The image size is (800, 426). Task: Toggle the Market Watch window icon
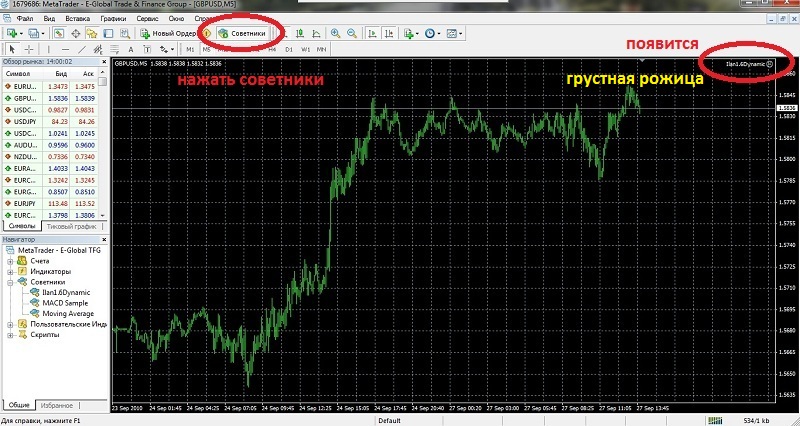click(x=59, y=33)
